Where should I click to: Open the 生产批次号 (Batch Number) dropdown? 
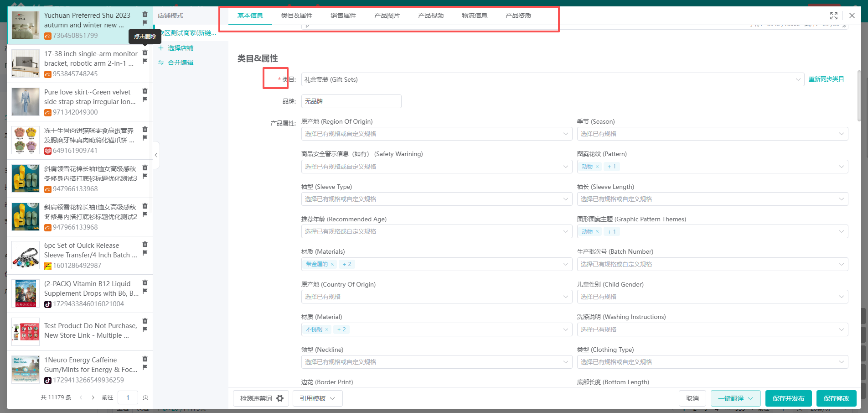pos(713,264)
